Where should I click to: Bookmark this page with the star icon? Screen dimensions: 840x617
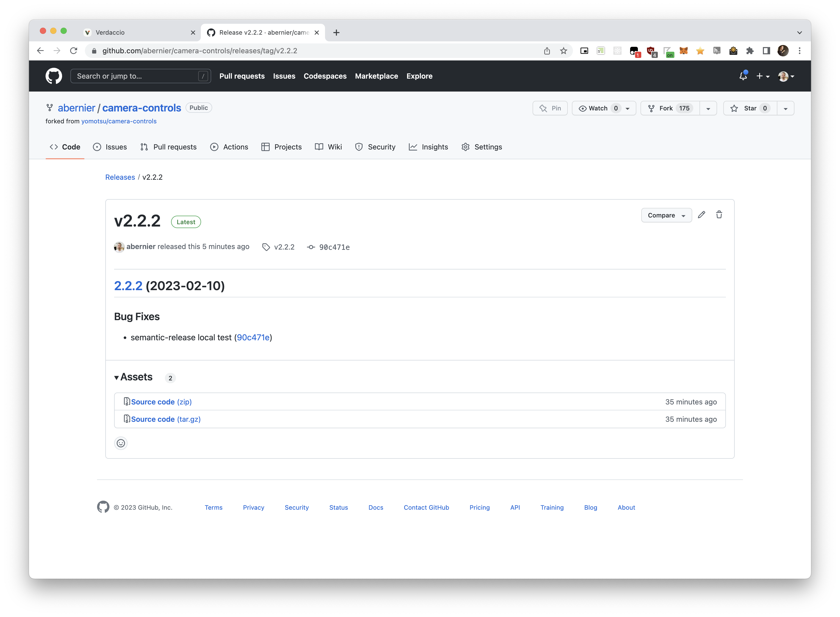563,51
